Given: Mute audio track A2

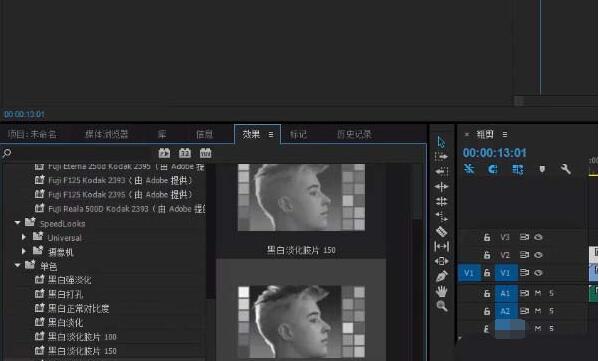Looking at the screenshot, I should tap(538, 311).
